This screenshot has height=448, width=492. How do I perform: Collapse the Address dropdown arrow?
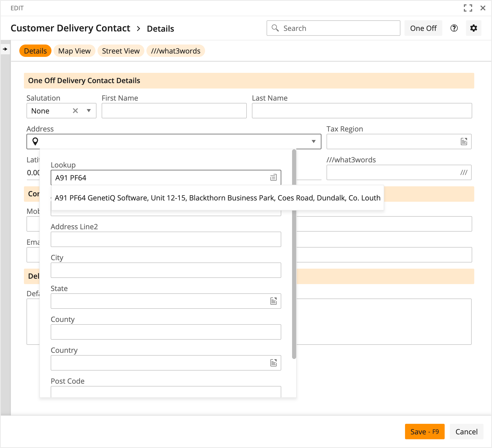tap(313, 142)
